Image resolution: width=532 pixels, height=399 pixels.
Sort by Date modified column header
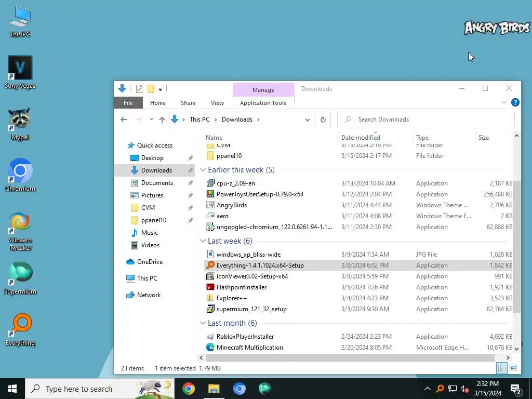click(x=361, y=137)
